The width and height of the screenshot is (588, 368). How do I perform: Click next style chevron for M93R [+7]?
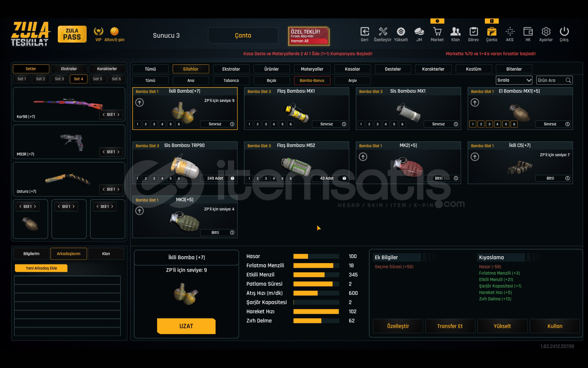coord(118,152)
